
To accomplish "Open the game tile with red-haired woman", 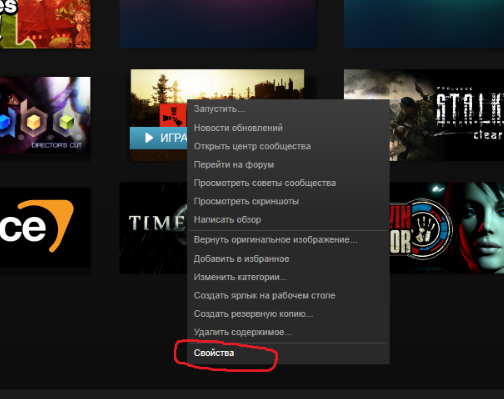I will (x=447, y=227).
